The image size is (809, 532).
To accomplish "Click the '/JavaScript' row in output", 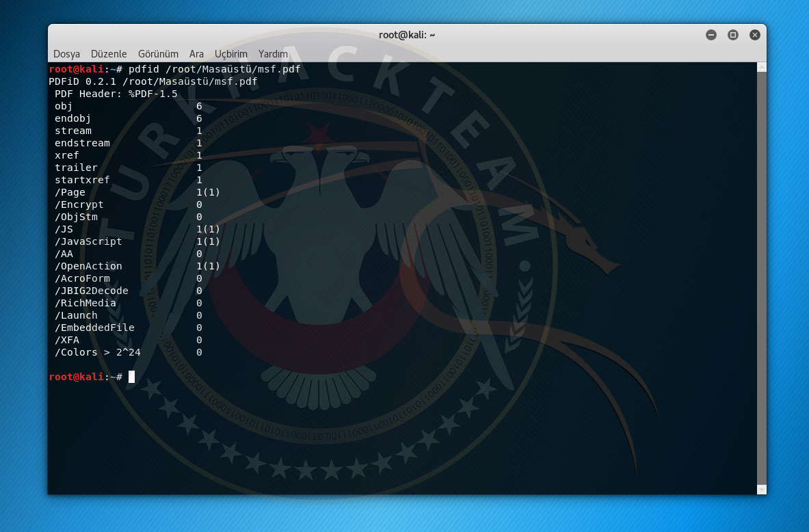I will click(137, 241).
